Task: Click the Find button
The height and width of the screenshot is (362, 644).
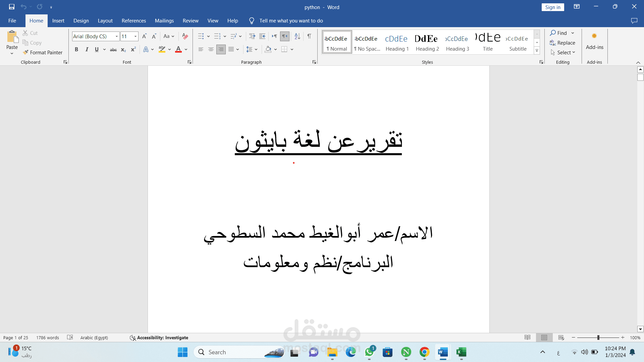Action: pyautogui.click(x=558, y=33)
